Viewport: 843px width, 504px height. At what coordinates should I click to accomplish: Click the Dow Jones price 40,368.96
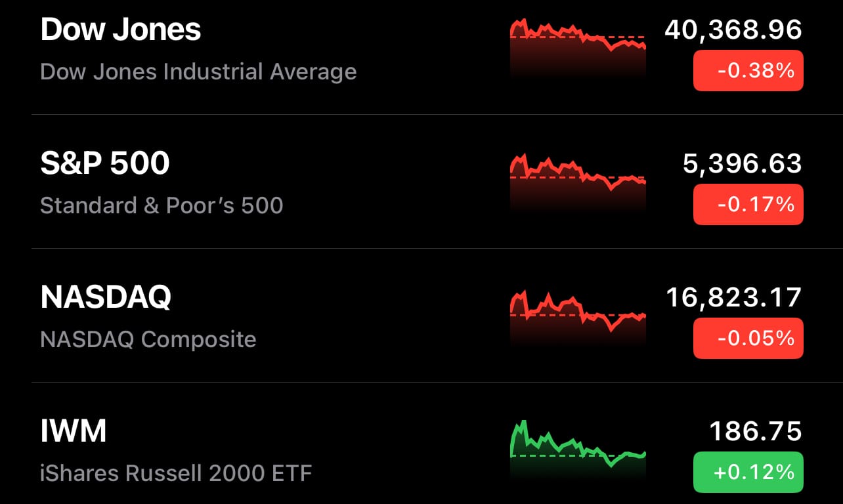coord(733,30)
